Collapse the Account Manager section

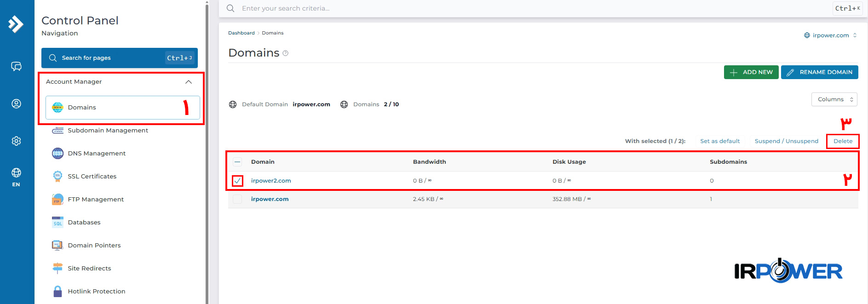point(189,82)
